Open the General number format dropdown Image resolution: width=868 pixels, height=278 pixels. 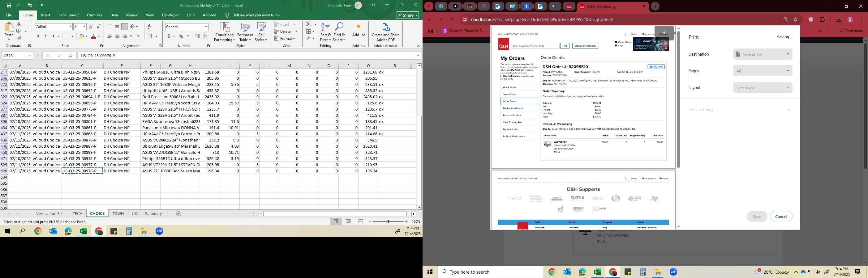(206, 27)
